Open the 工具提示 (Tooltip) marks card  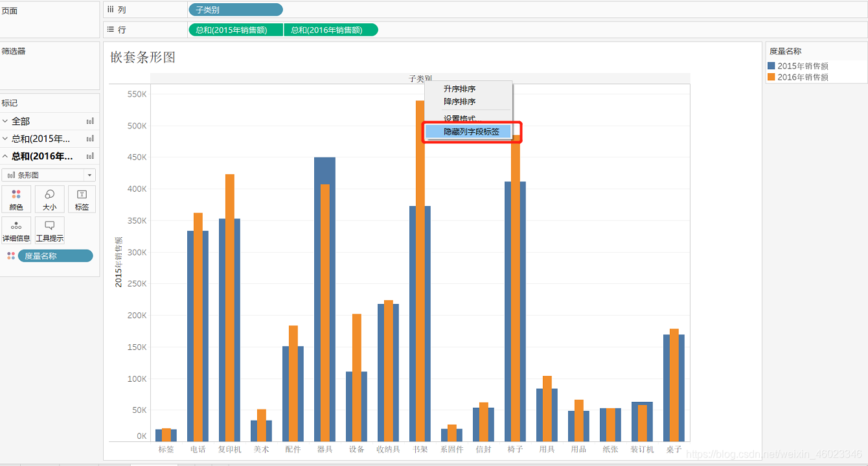pyautogui.click(x=49, y=230)
